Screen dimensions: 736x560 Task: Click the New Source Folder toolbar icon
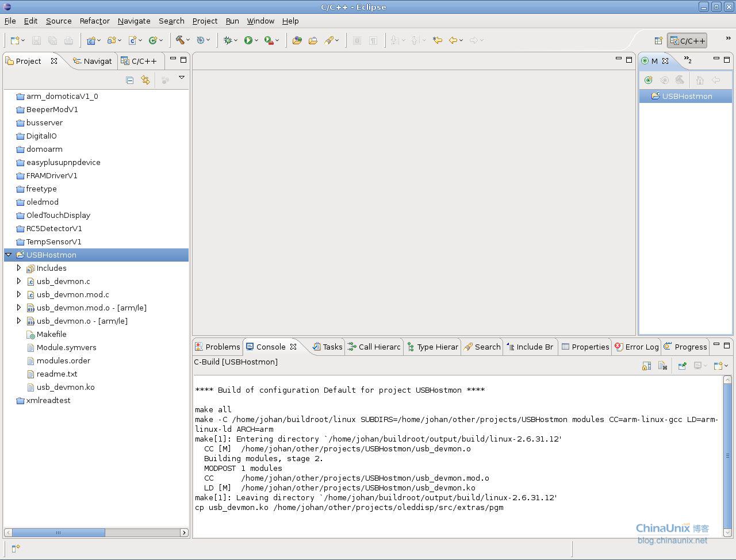coord(112,40)
